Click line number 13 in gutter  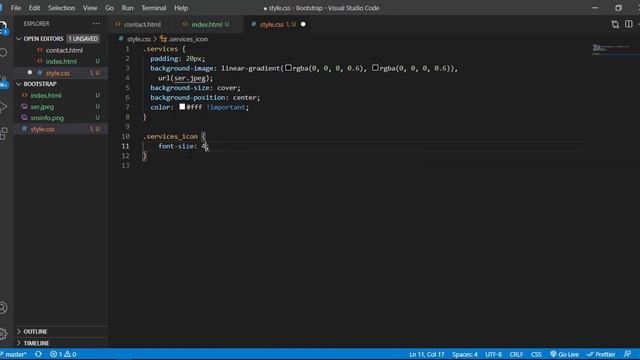[x=125, y=165]
